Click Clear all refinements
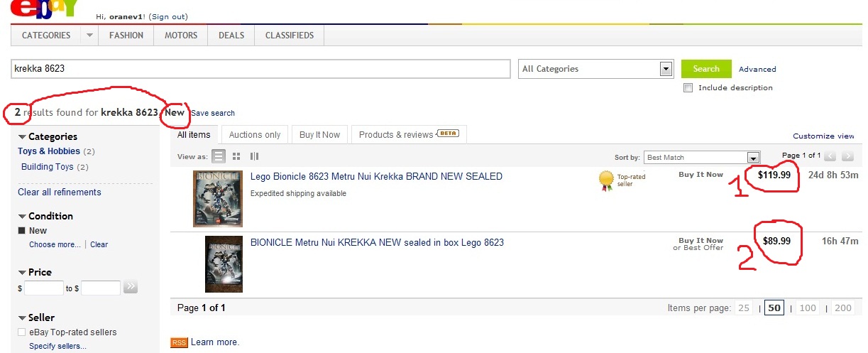 point(60,192)
